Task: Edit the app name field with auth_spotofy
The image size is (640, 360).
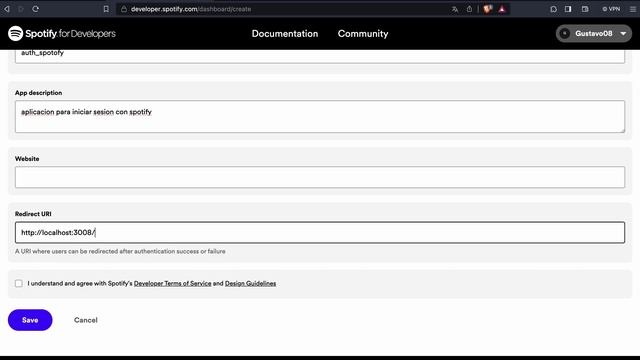Action: tap(320, 56)
